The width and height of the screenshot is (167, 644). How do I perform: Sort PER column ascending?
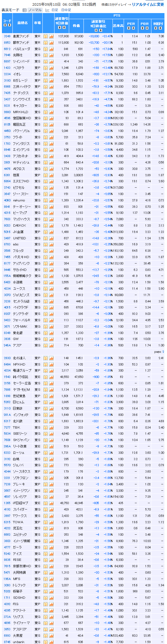pos(129,28)
